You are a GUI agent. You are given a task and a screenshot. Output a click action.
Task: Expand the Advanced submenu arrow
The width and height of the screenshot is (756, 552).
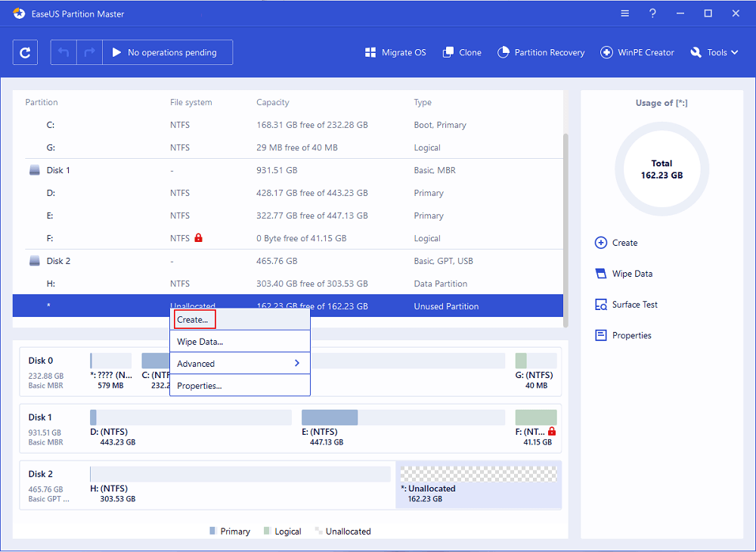[297, 363]
